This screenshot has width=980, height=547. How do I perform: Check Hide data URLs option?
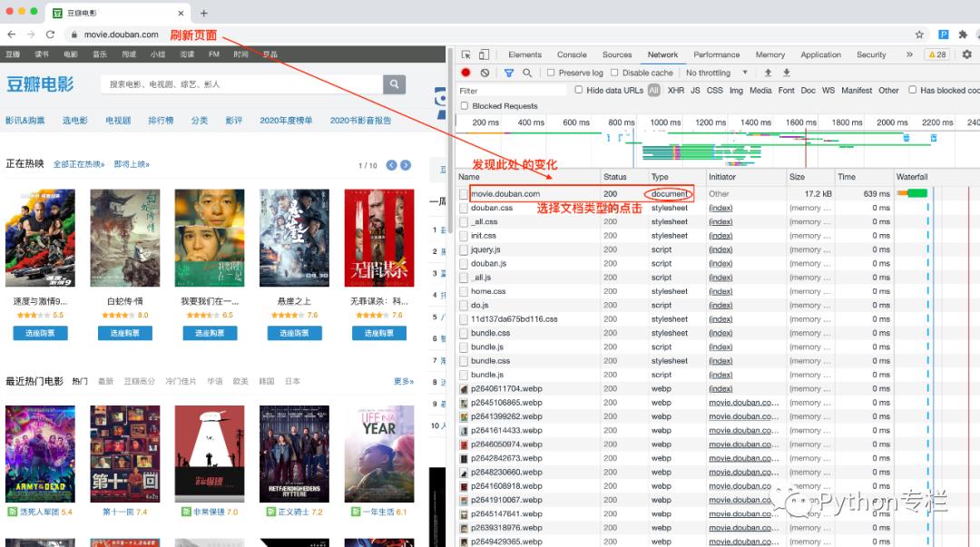pos(579,90)
